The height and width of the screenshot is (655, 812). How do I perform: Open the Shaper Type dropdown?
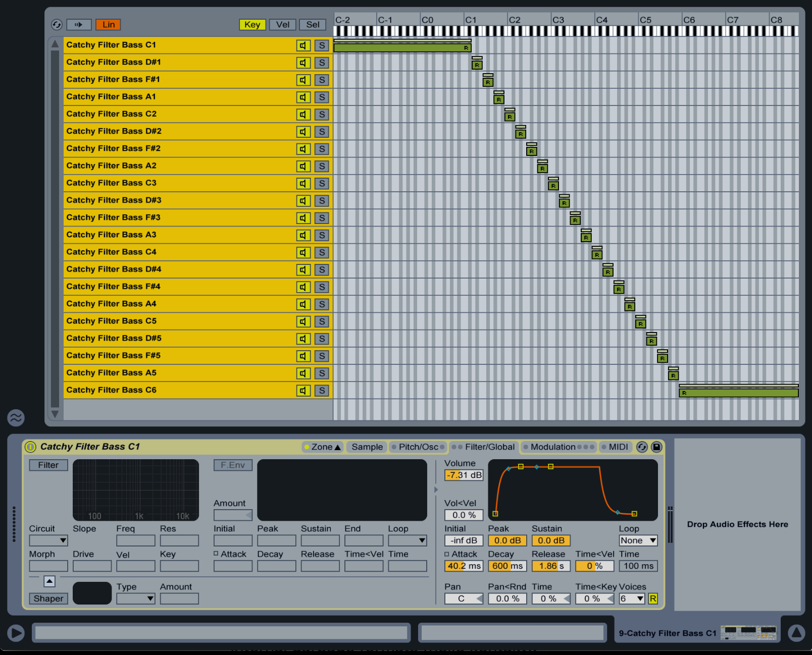(x=135, y=598)
